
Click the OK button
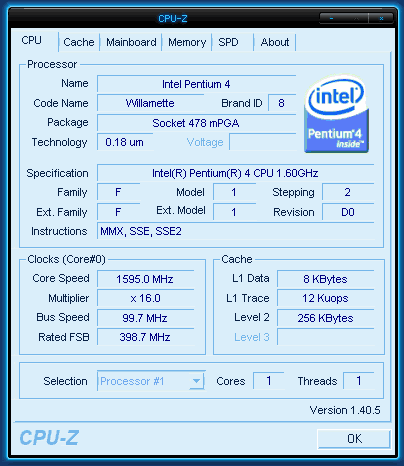pos(354,439)
